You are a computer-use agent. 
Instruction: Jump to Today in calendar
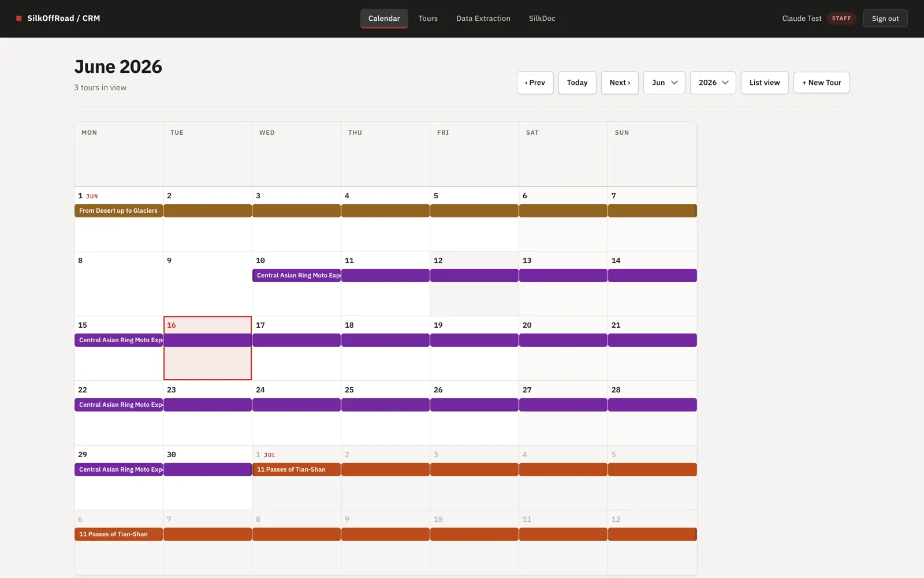click(x=577, y=83)
